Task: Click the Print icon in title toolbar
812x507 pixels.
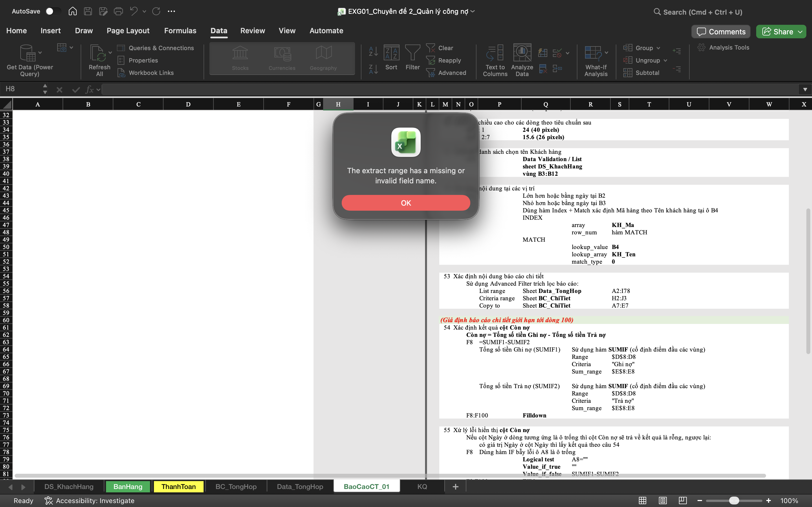Action: click(x=118, y=11)
